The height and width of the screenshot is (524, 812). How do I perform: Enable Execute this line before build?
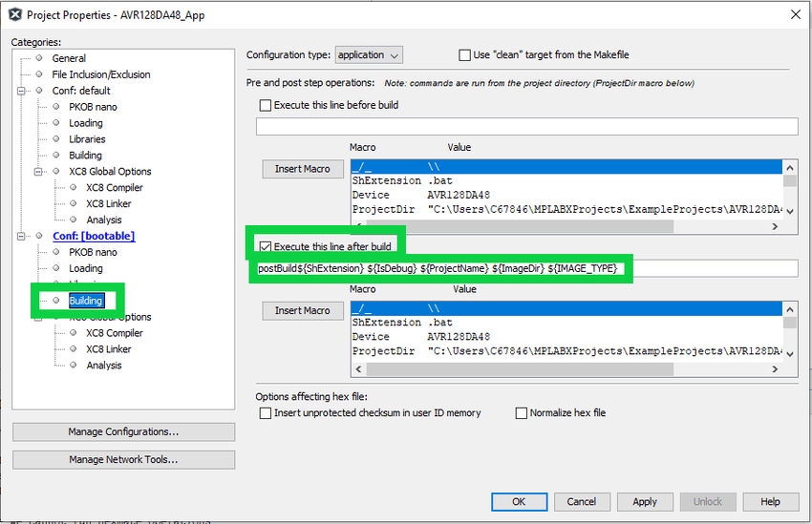266,105
